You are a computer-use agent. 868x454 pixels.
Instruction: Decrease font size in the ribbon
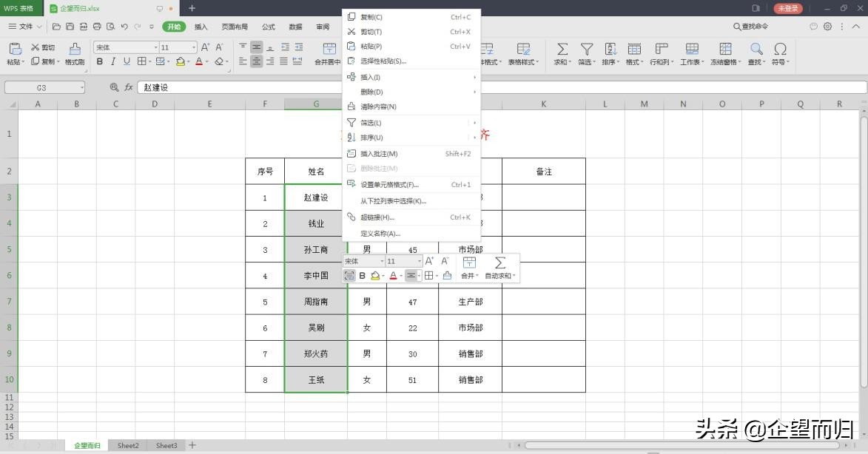click(219, 47)
